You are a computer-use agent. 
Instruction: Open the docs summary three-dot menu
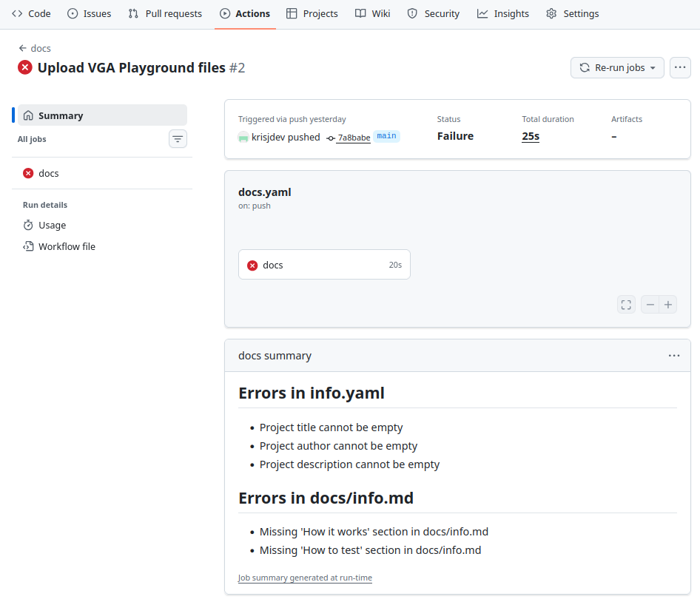pos(673,356)
